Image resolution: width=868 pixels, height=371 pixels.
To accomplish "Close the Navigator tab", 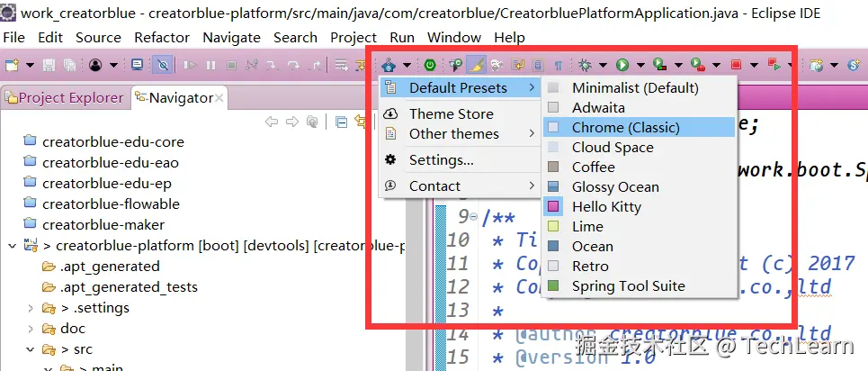I will tap(219, 98).
